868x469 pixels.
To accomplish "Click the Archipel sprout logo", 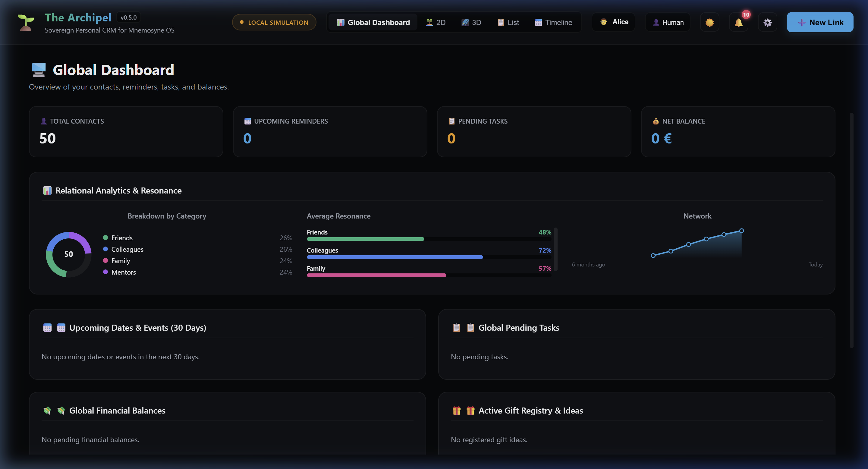I will coord(26,23).
